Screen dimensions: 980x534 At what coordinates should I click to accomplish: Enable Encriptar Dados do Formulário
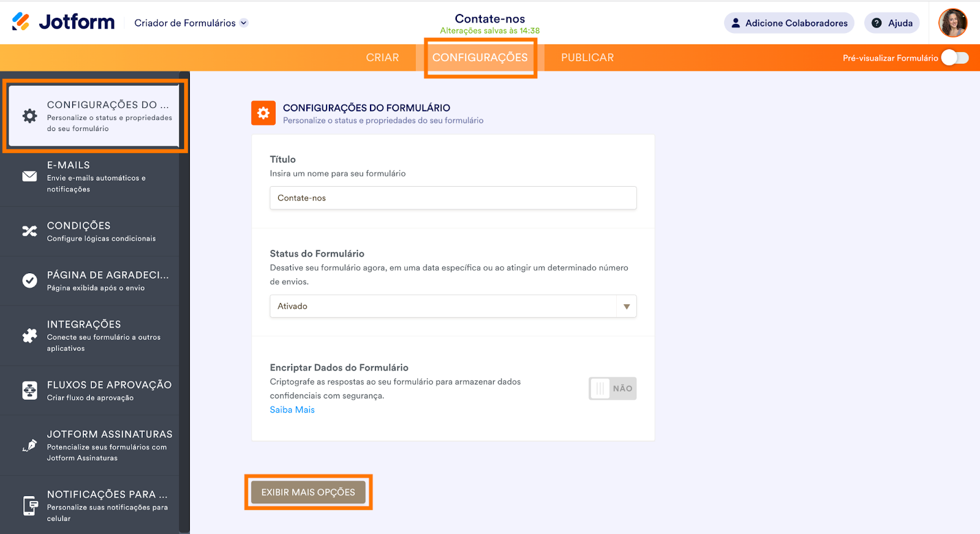click(612, 388)
